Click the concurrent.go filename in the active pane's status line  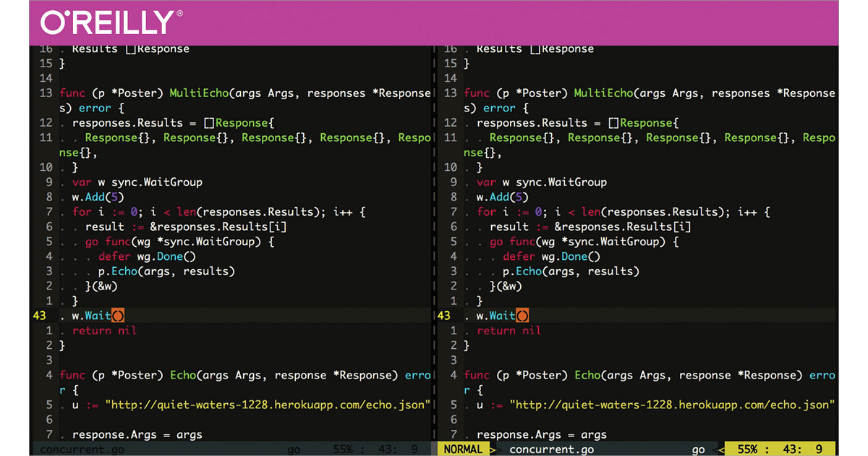point(551,449)
